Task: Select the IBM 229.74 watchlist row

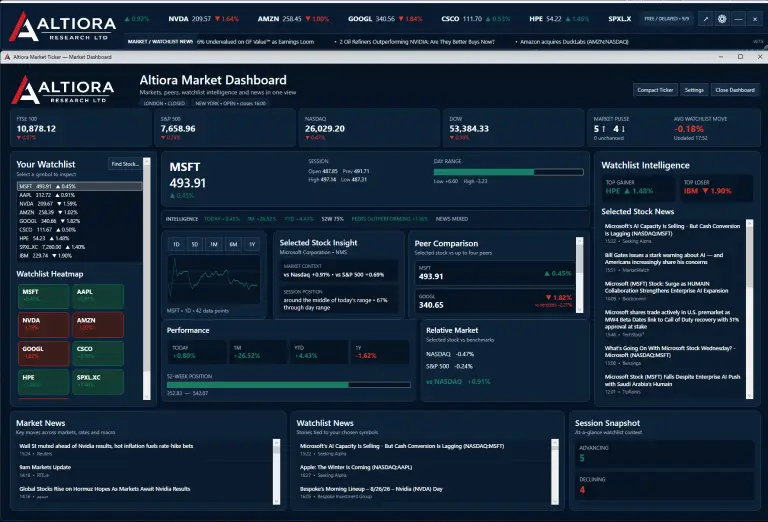Action: click(x=80, y=256)
